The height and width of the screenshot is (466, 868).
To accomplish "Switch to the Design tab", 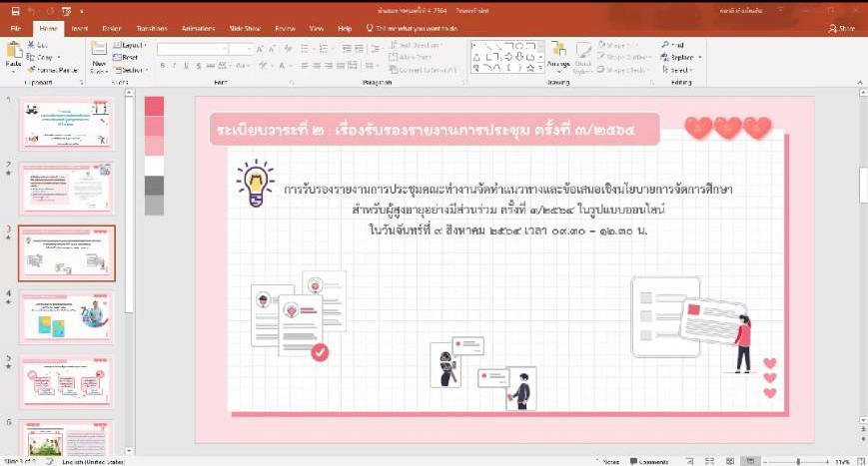I will point(112,28).
